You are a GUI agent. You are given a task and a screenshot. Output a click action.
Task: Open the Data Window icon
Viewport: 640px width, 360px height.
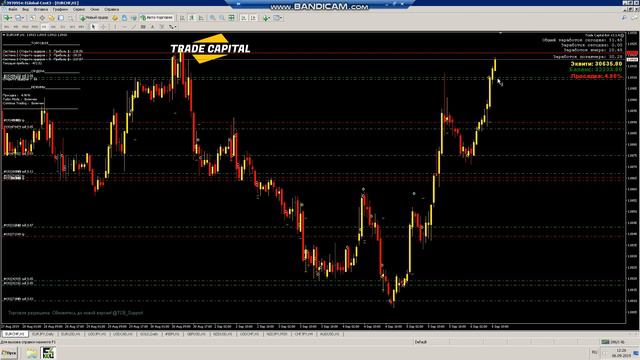point(42,18)
